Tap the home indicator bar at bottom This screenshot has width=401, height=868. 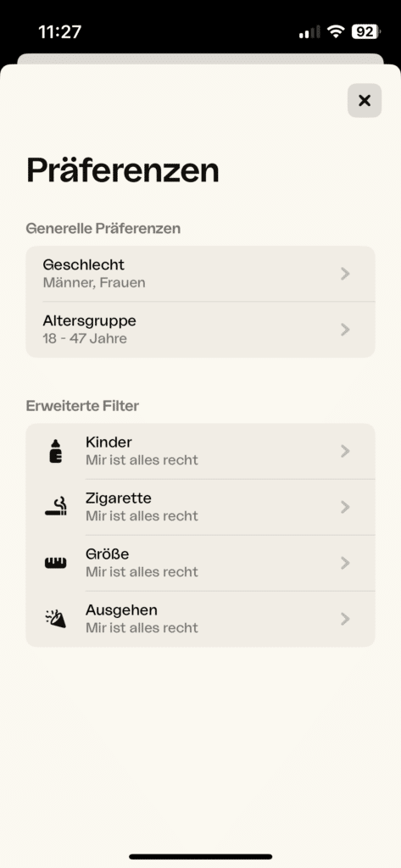[x=200, y=856]
